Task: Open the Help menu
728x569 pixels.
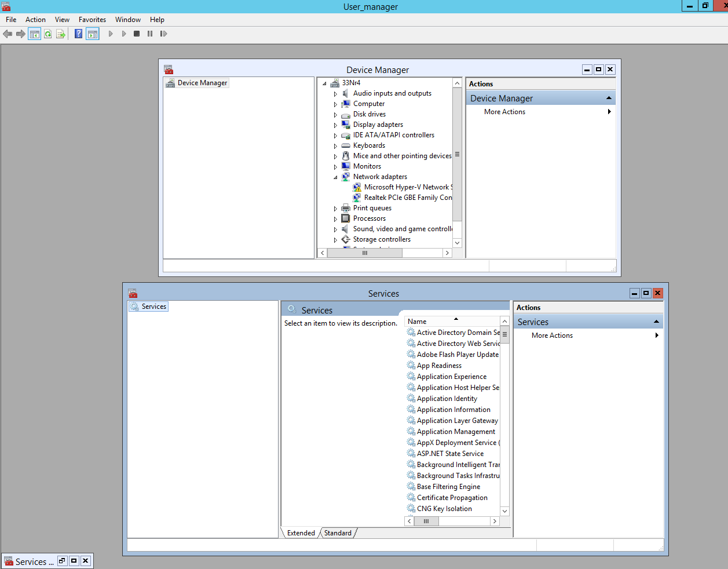Action: point(157,20)
